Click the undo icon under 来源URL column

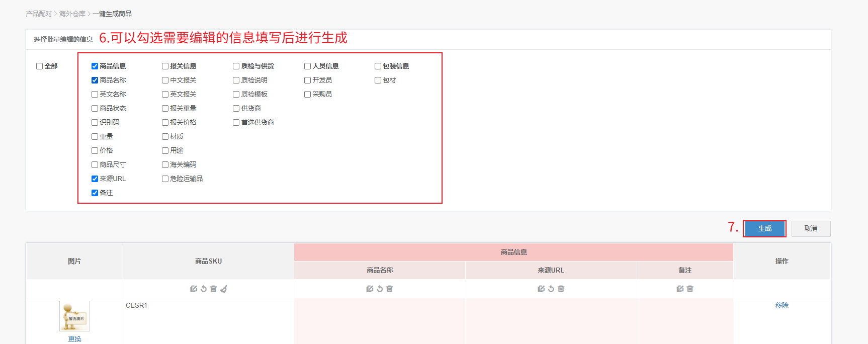tap(551, 289)
